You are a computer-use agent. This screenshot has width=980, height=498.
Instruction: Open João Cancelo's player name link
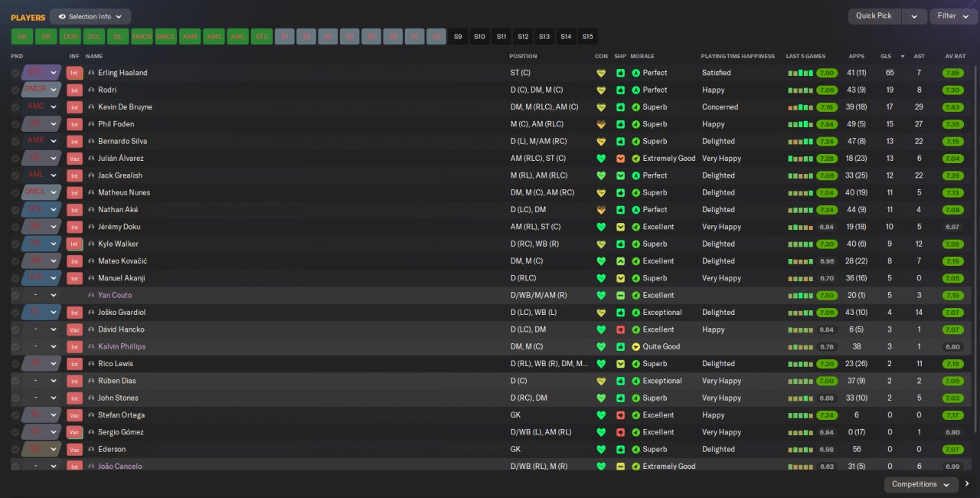pos(120,467)
